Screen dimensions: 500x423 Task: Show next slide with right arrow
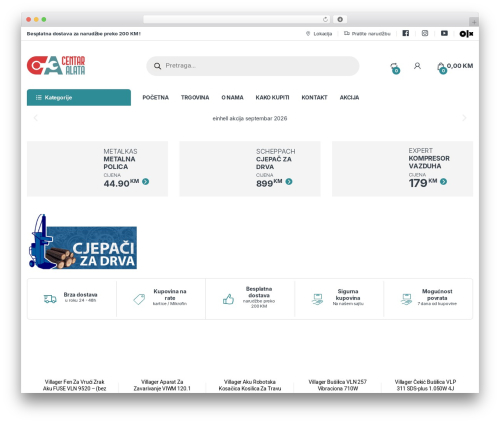point(464,118)
